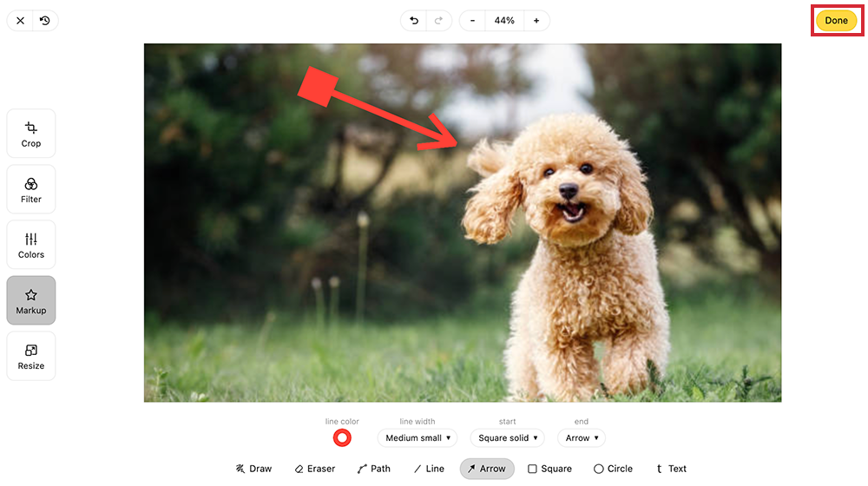Open the Crop tool
Viewport: 868px width, 486px height.
point(31,134)
